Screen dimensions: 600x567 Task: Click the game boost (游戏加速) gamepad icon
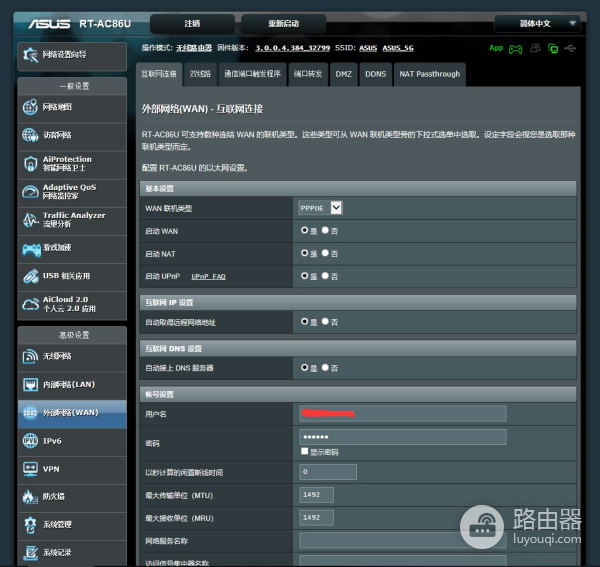click(x=31, y=249)
